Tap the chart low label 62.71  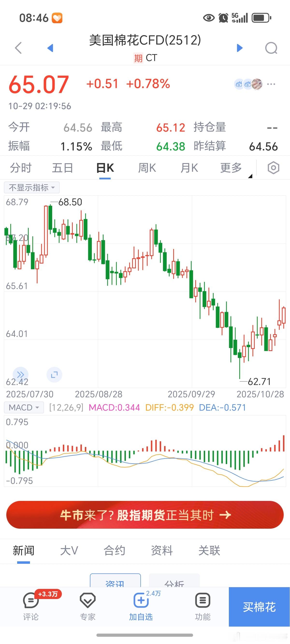click(259, 381)
